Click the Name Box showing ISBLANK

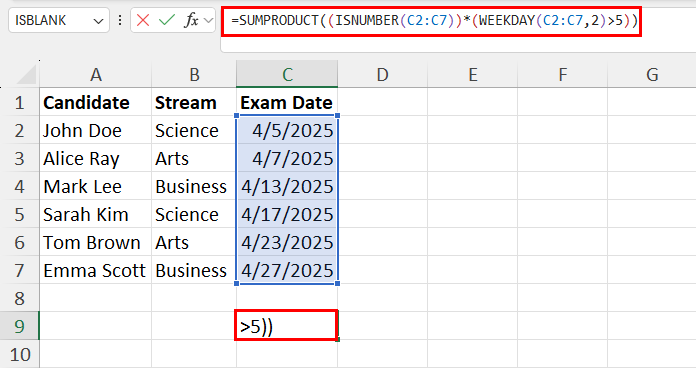tap(59, 20)
